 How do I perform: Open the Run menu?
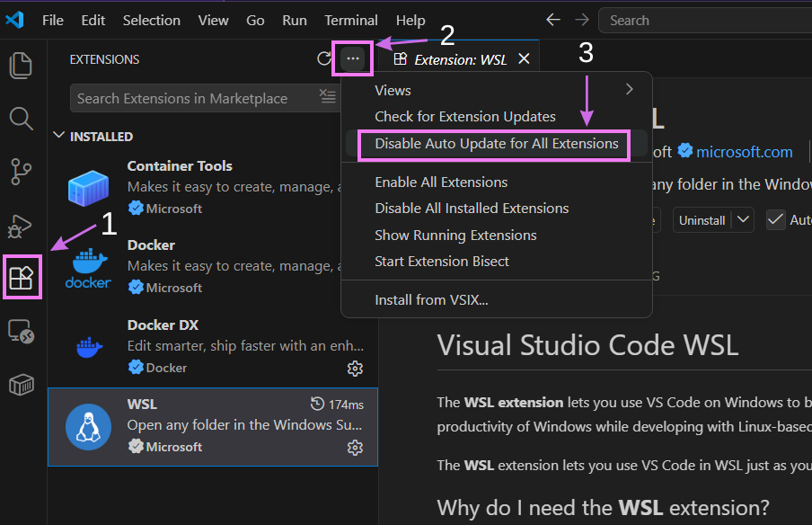click(295, 20)
